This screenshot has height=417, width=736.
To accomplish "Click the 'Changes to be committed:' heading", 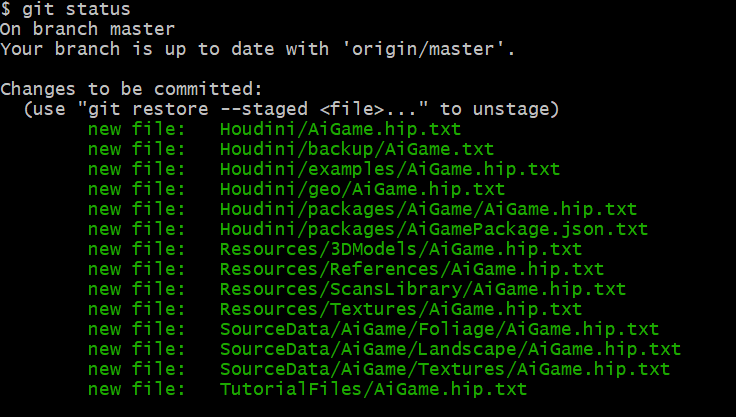I will [131, 89].
